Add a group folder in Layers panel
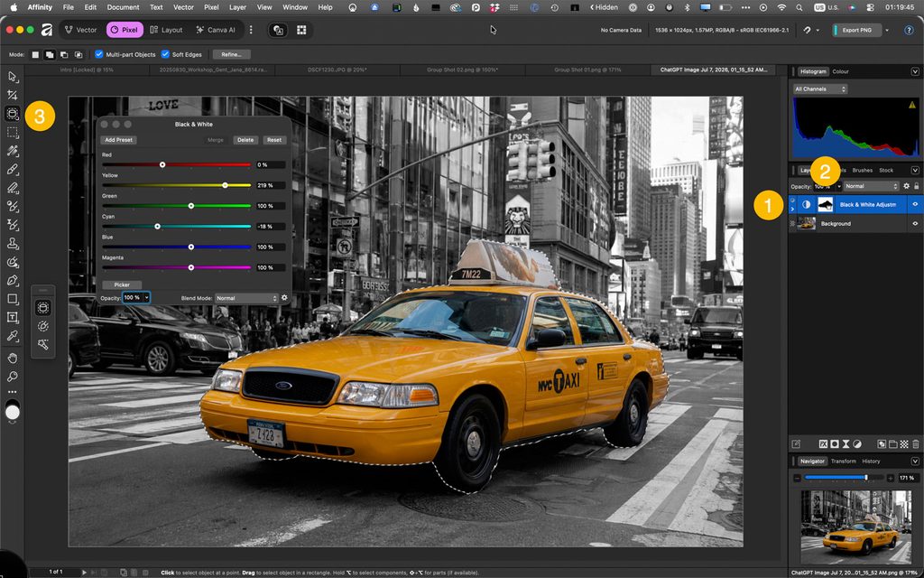Viewport: 924px width, 578px height. tap(892, 444)
